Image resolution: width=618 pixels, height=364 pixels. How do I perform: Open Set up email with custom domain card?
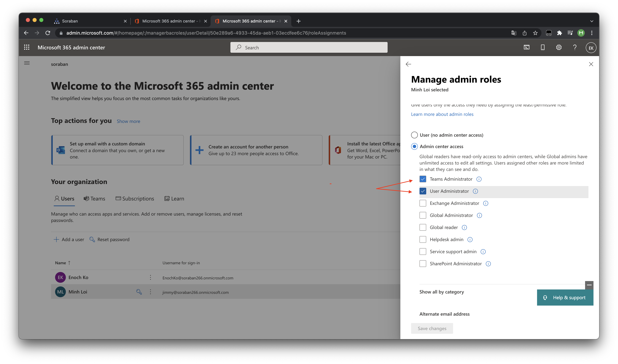117,150
